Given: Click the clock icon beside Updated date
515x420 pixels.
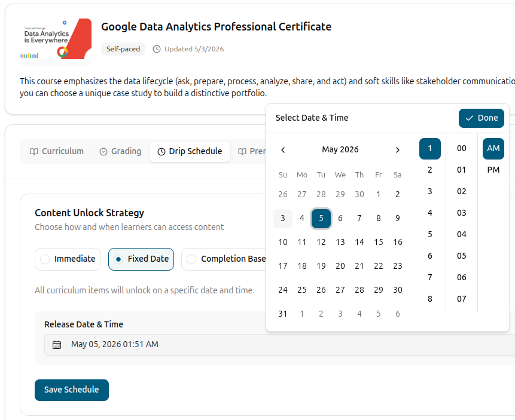Looking at the screenshot, I should point(157,49).
